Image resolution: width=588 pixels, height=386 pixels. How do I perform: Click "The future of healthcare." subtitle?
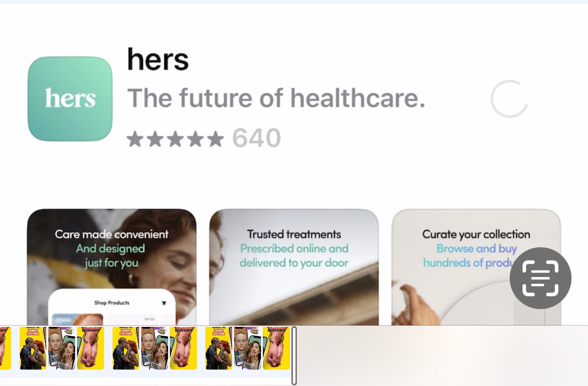coord(276,98)
